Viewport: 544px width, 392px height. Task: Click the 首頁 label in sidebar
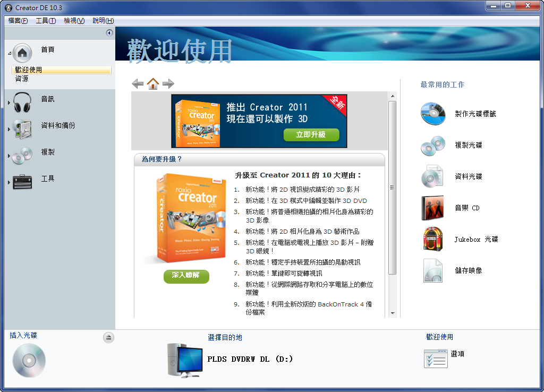tap(47, 49)
